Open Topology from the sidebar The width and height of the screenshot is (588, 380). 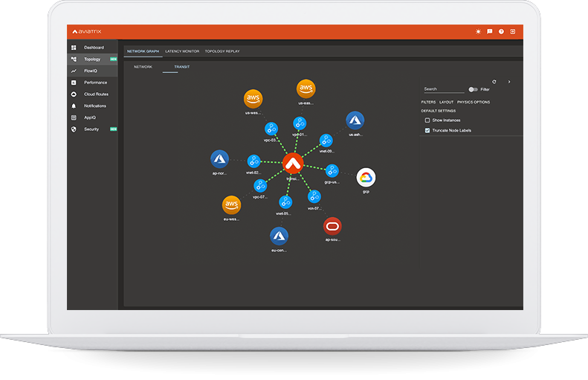[92, 59]
